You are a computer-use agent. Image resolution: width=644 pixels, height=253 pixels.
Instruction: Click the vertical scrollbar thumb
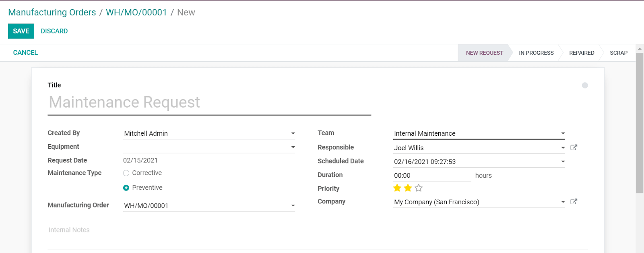(x=640, y=123)
